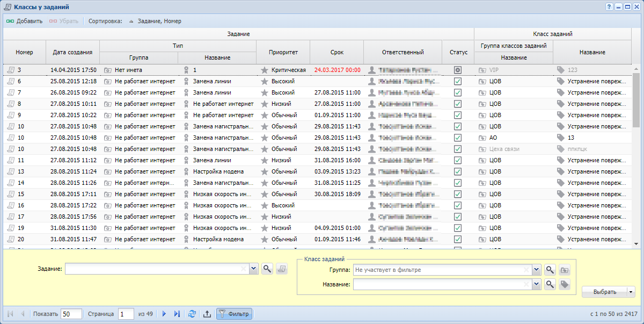Click the Добавить button
The image size is (644, 324).
click(24, 21)
